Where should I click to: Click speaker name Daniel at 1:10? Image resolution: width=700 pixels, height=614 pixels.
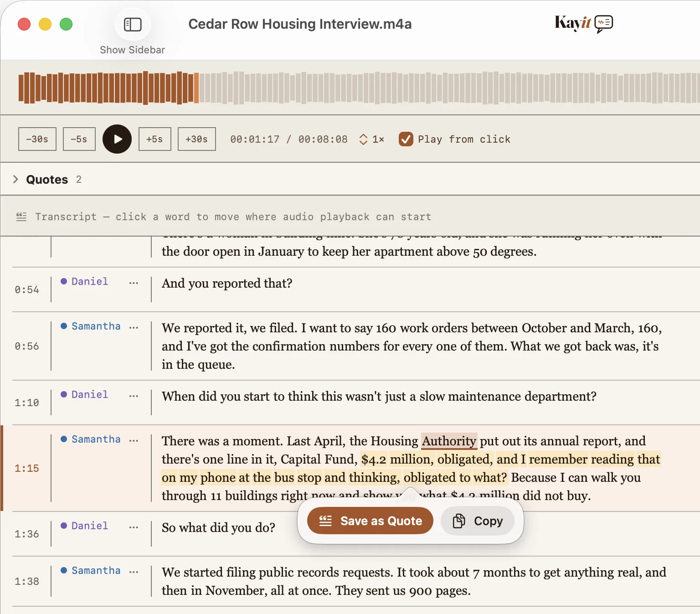click(x=90, y=395)
